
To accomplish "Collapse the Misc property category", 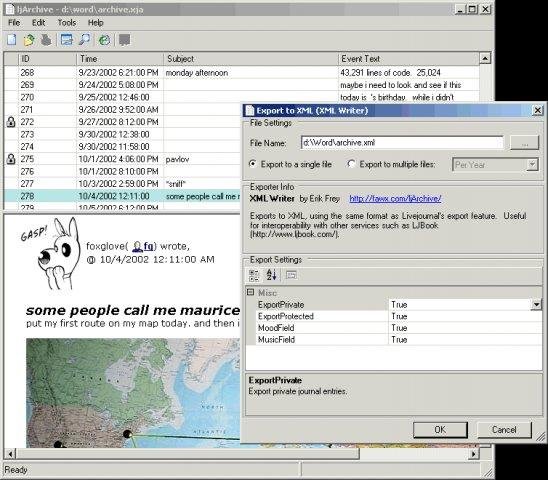I will click(251, 292).
